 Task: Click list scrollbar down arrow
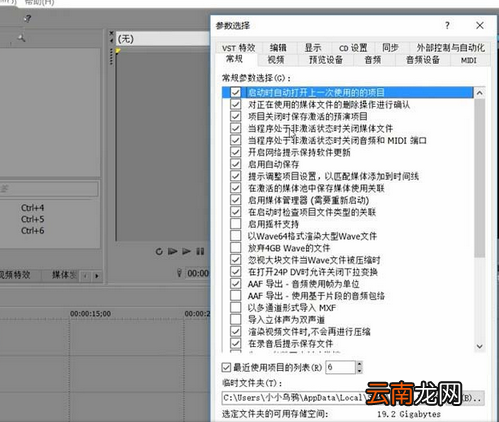click(x=480, y=346)
